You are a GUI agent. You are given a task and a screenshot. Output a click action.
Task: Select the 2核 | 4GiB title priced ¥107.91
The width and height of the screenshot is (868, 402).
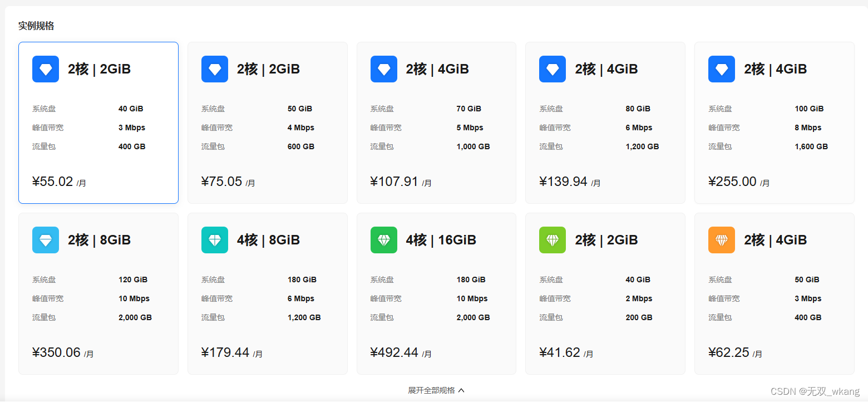(x=437, y=69)
